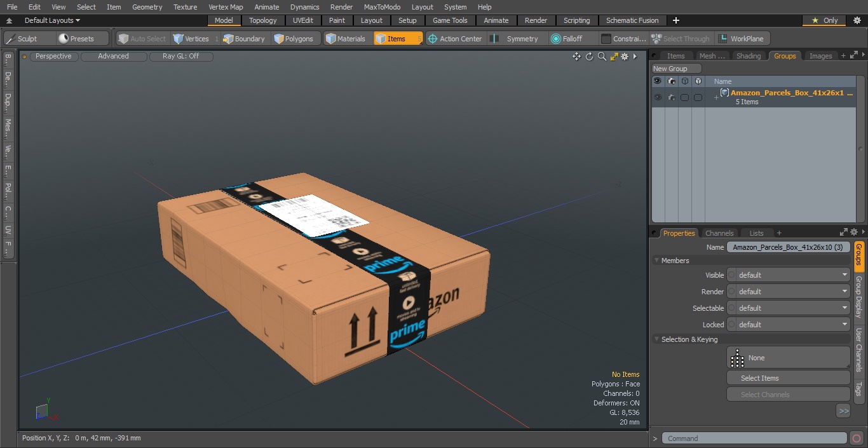This screenshot has height=448, width=868.
Task: Switch to the Shading panel tab
Action: coord(749,56)
